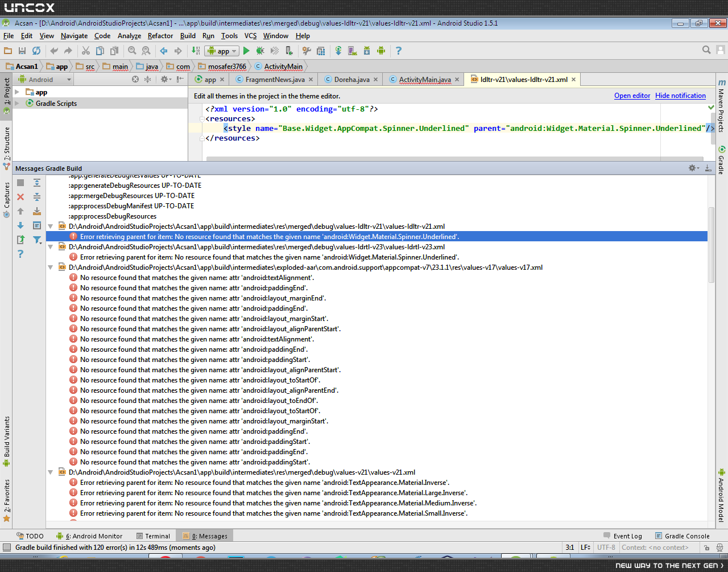Open Android Device Monitor icon
Screen dimensions: 728x572
pos(381,51)
